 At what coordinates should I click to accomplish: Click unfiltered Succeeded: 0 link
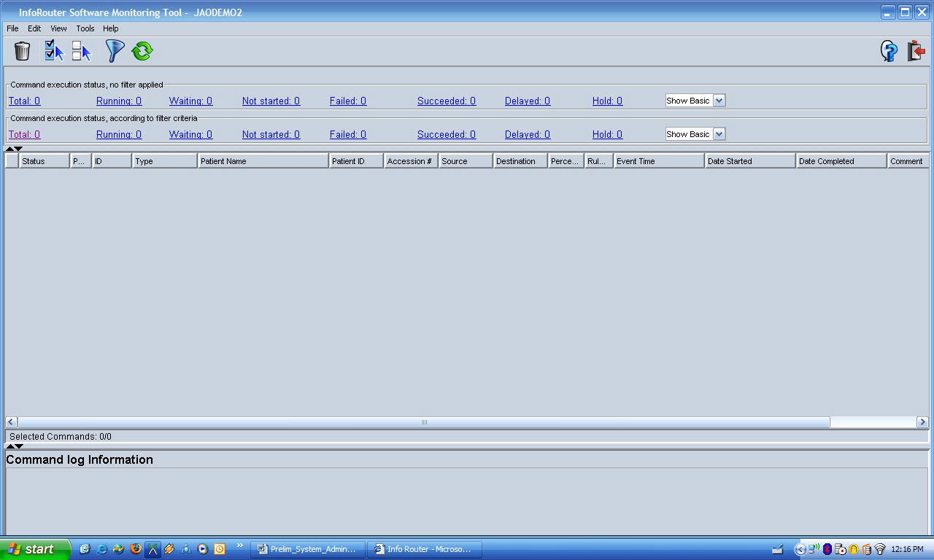coord(447,101)
